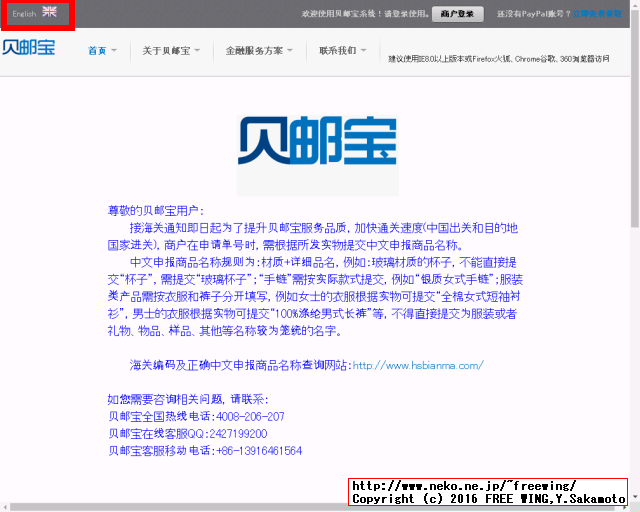Click the vertical scrollbar thumb

point(635,118)
